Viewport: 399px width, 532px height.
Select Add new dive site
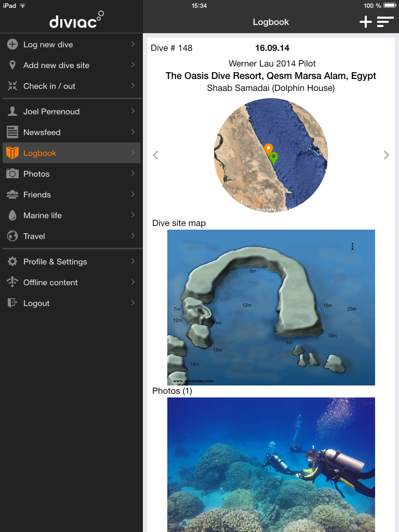(71, 65)
